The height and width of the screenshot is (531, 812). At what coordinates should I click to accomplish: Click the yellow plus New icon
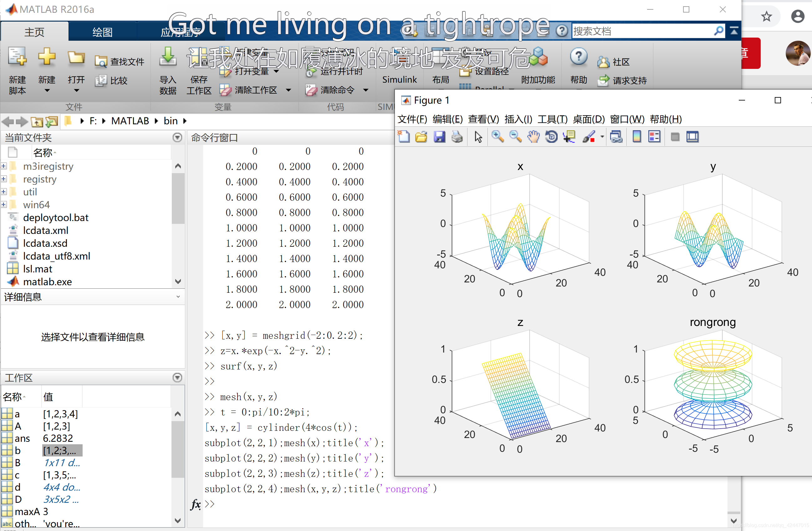[x=47, y=56]
